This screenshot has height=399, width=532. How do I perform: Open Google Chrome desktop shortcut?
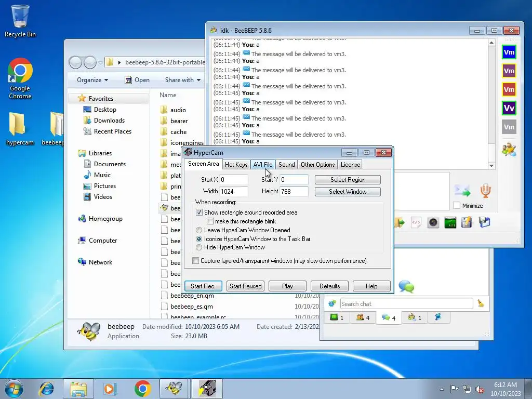tap(20, 79)
